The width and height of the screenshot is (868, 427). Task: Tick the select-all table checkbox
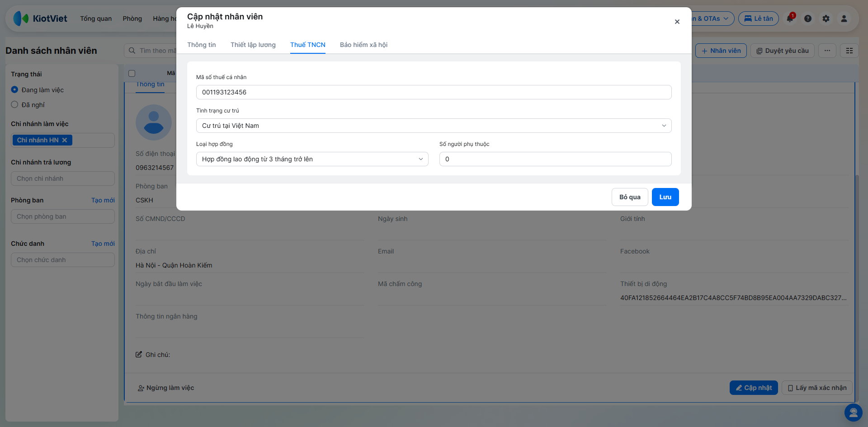(132, 73)
